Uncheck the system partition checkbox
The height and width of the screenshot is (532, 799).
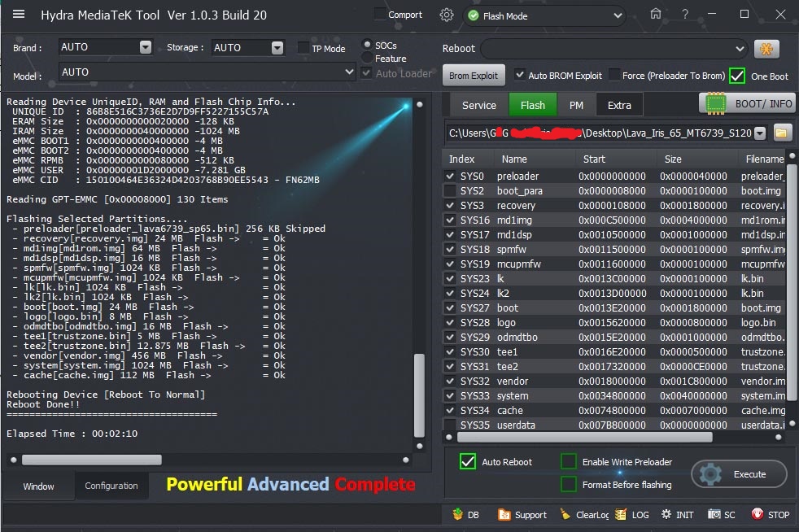[x=450, y=395]
